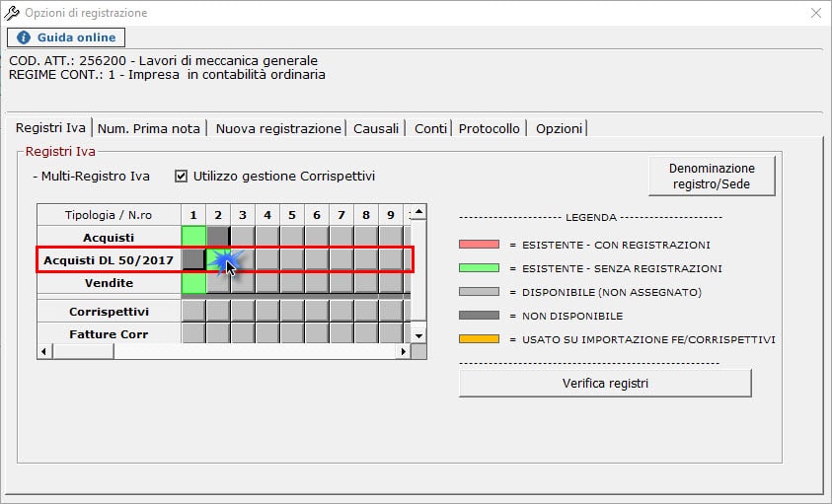Image resolution: width=832 pixels, height=504 pixels.
Task: Select Acquisti register number 2 dark cell
Action: tap(218, 237)
